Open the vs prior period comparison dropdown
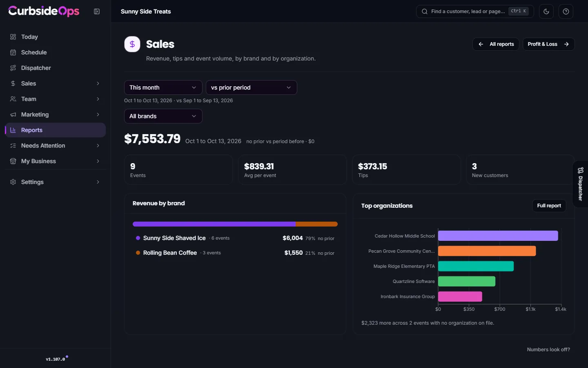Viewport: 588px width, 368px height. (251, 88)
